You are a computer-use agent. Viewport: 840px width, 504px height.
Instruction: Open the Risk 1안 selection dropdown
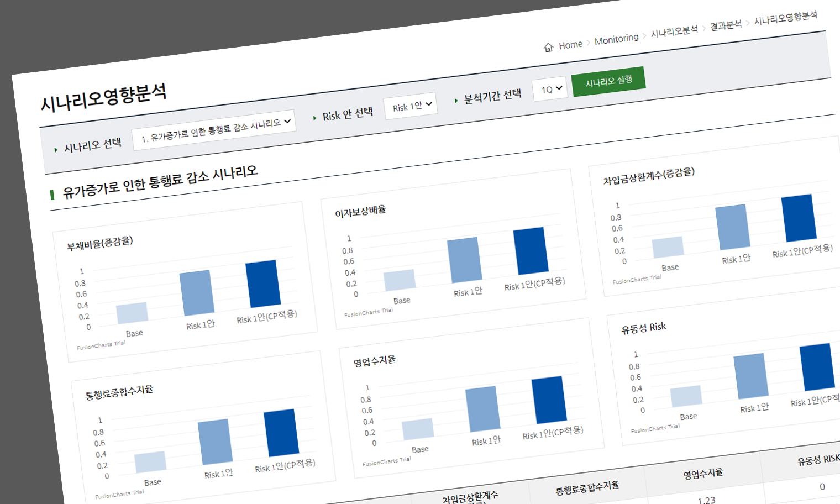[411, 106]
